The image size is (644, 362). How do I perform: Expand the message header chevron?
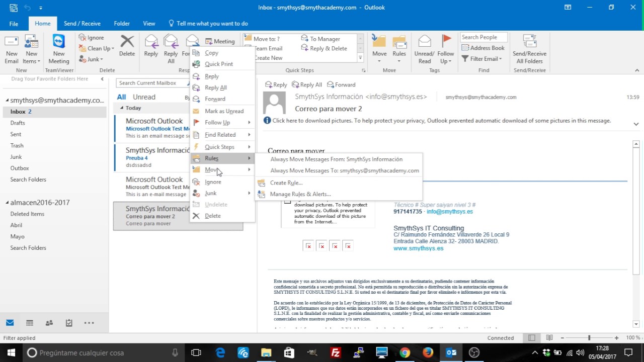click(636, 124)
